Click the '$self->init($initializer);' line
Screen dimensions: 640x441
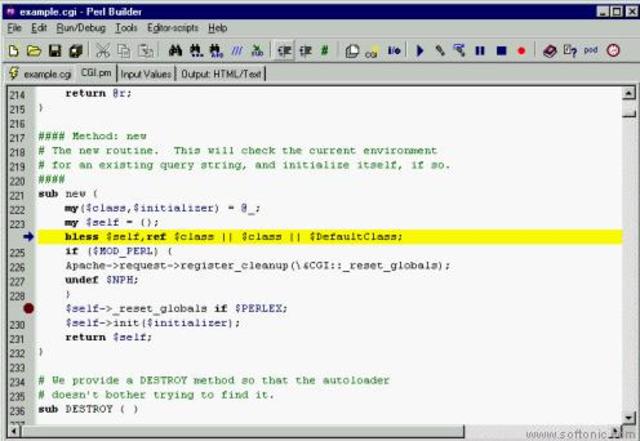153,323
